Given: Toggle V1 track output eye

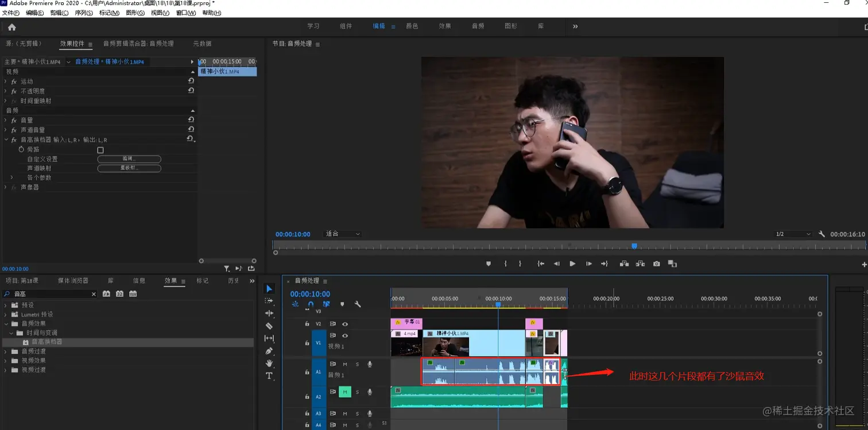Looking at the screenshot, I should click(345, 336).
